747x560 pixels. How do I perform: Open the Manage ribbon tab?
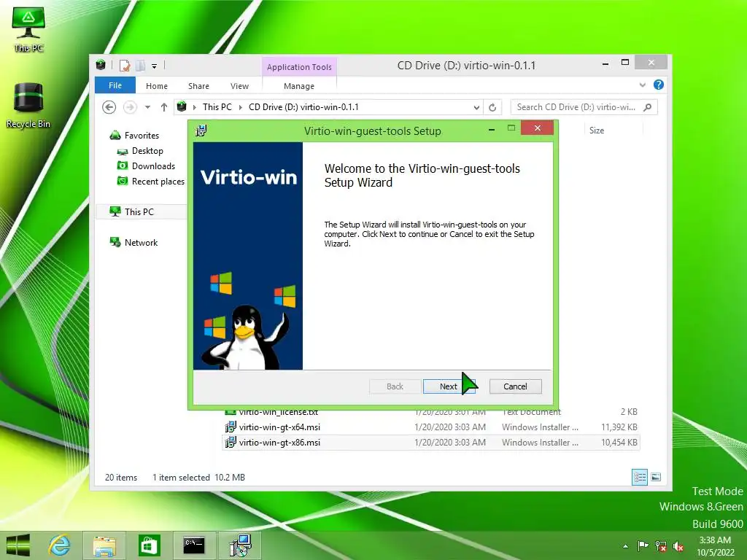point(298,86)
